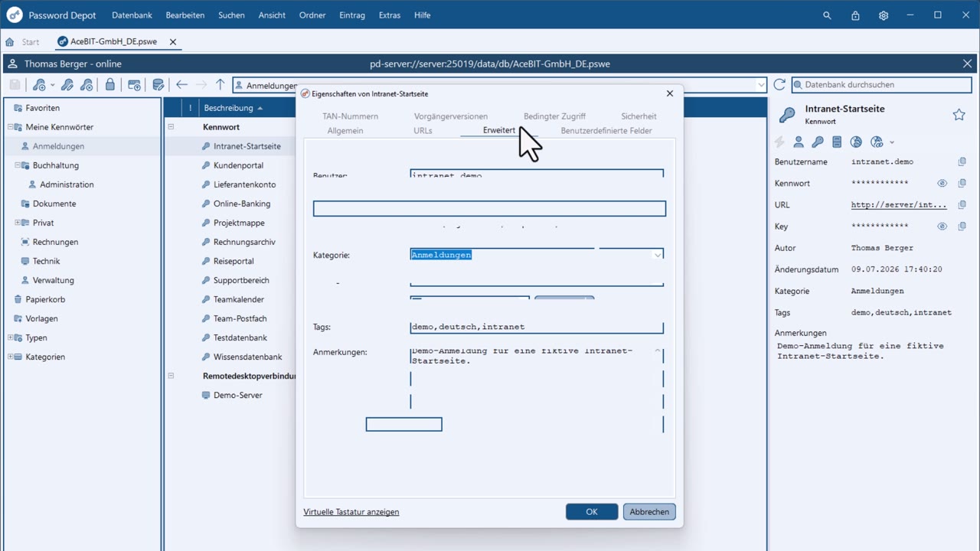
Task: Copy the username using the person icon
Action: (x=799, y=142)
